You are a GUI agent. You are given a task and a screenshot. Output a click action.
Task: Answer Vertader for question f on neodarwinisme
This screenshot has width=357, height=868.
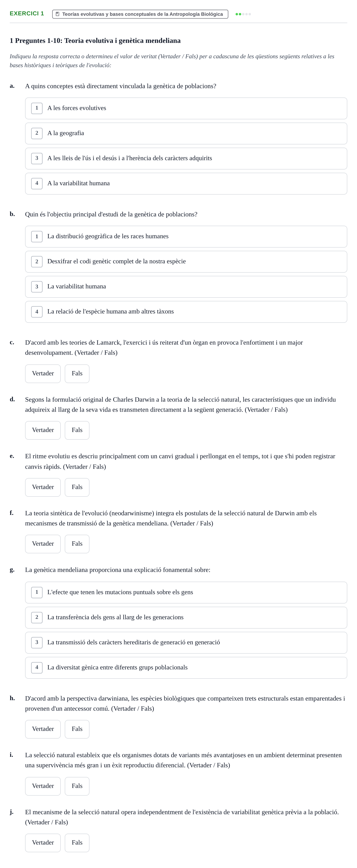click(43, 544)
